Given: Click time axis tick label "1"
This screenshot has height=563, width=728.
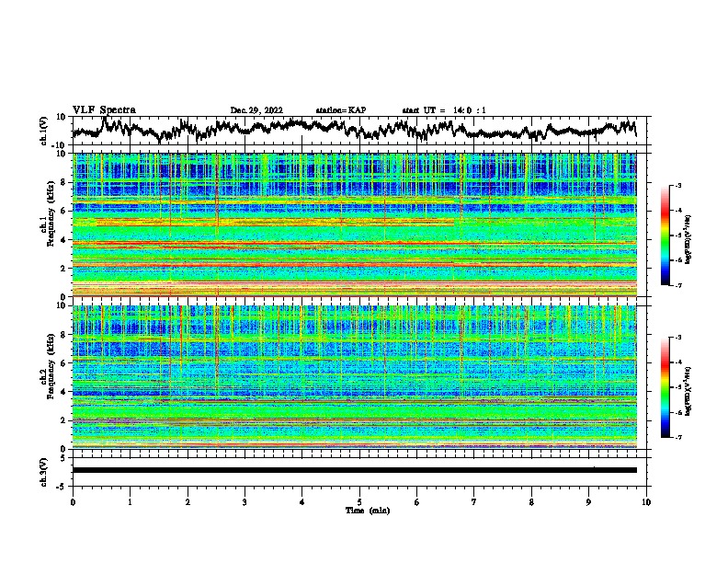Looking at the screenshot, I should [130, 502].
